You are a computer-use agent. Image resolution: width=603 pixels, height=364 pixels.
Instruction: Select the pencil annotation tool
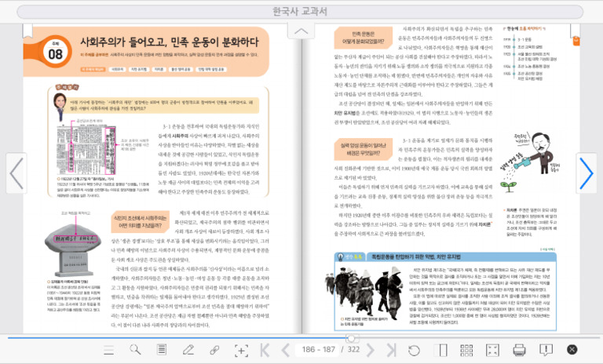(188, 350)
